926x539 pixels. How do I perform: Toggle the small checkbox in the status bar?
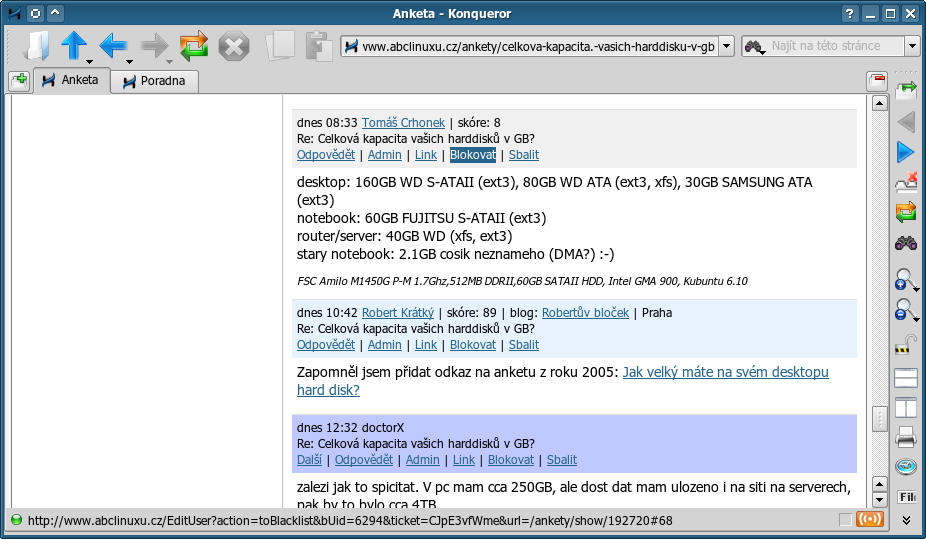coord(846,520)
